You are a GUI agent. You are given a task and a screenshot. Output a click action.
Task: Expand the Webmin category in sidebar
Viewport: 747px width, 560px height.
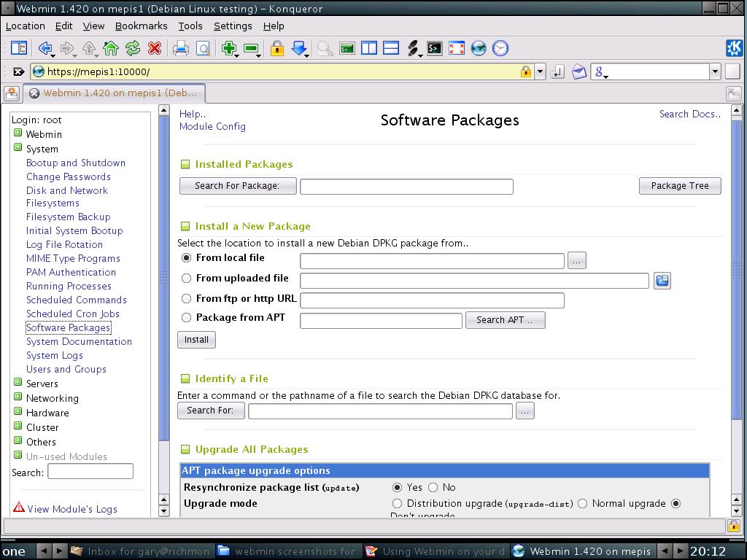[x=18, y=133]
